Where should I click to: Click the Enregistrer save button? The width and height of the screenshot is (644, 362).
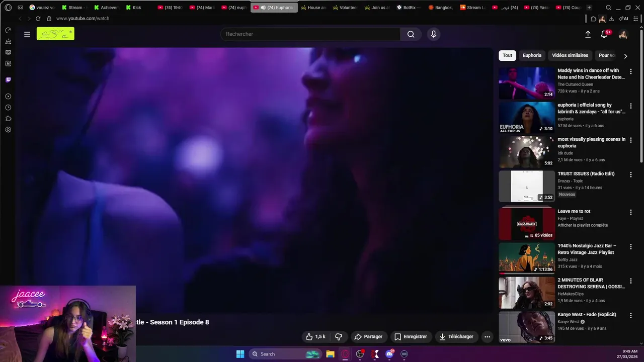coord(411,337)
